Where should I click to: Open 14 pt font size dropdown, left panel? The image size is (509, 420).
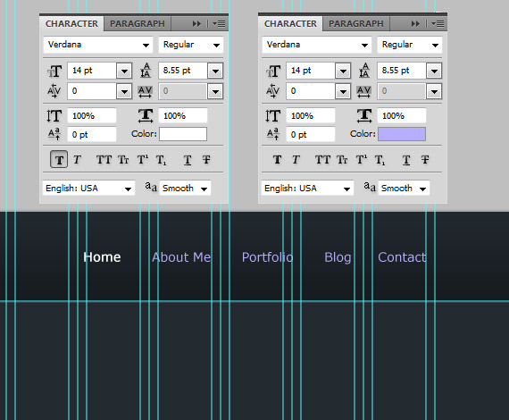coord(124,71)
